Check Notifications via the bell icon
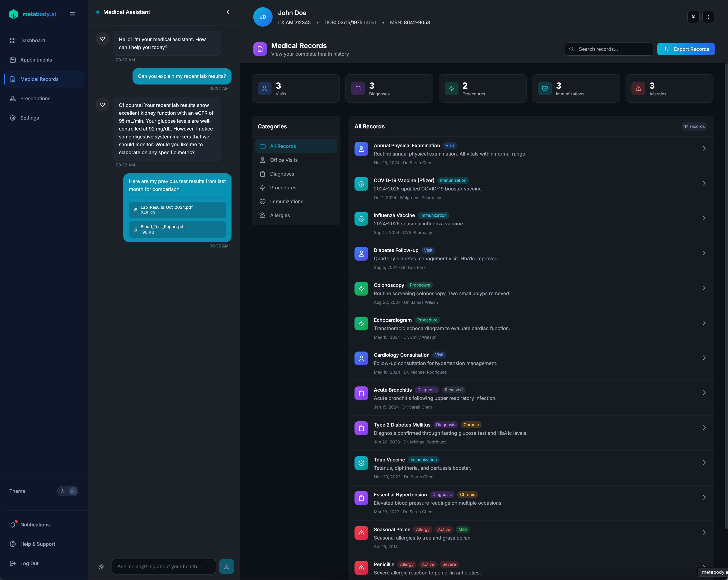Screen dimensions: 728x580 34,524
